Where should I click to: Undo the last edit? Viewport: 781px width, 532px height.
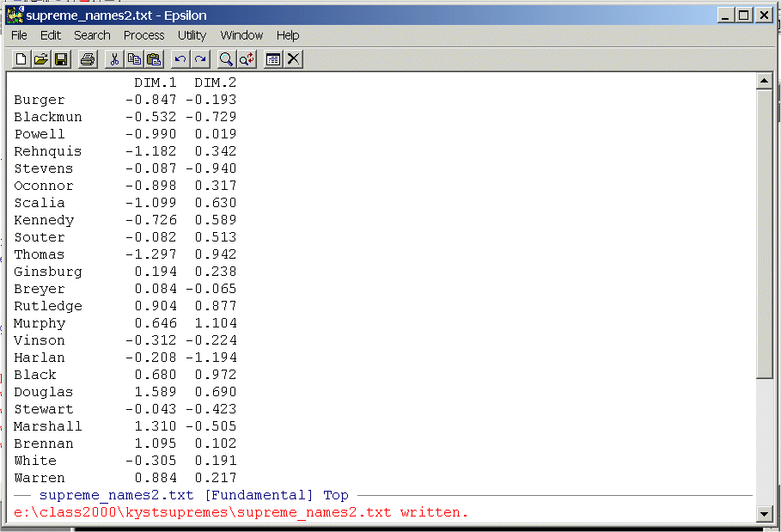tap(180, 59)
